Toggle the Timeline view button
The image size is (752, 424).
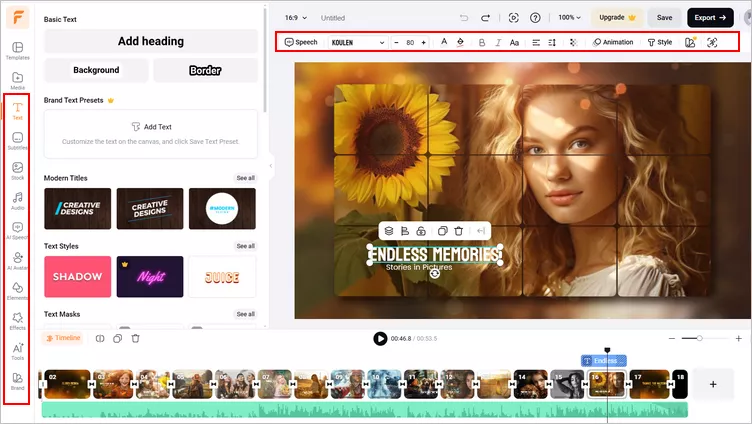63,338
